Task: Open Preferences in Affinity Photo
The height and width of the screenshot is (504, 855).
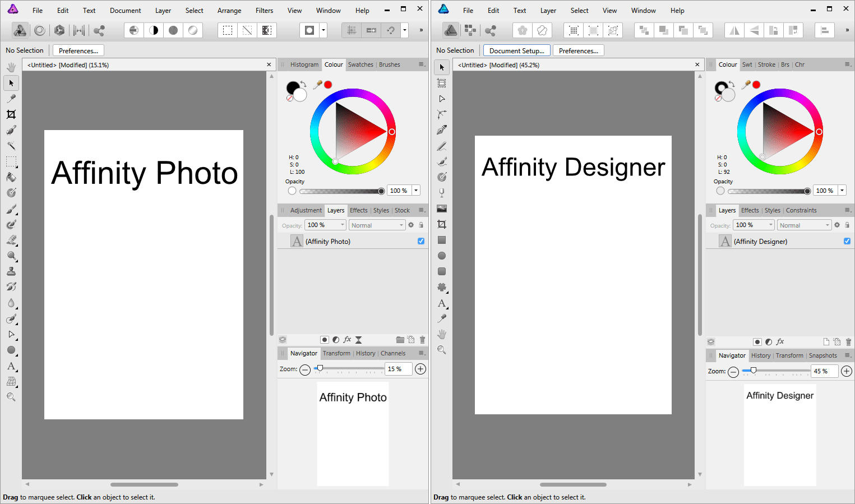Action: coord(78,50)
